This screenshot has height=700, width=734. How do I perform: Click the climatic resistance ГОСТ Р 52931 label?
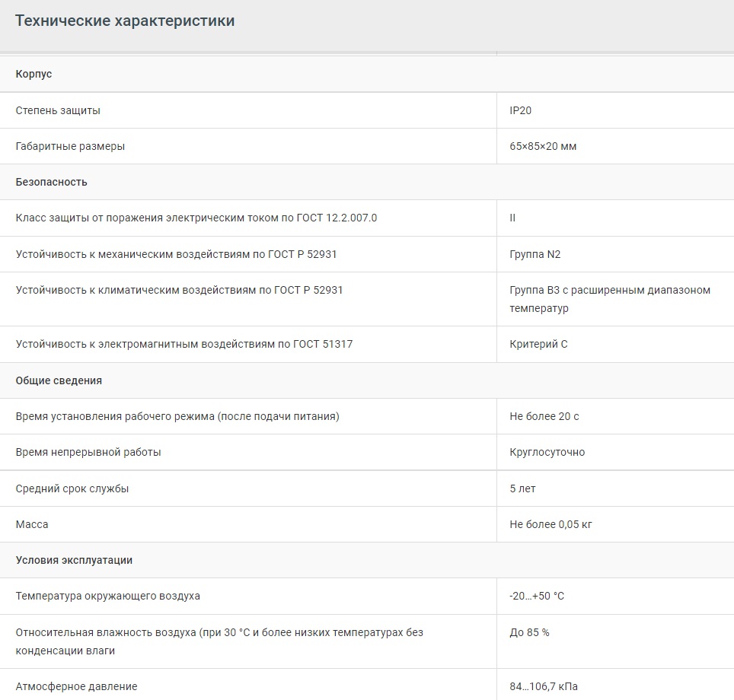point(179,290)
